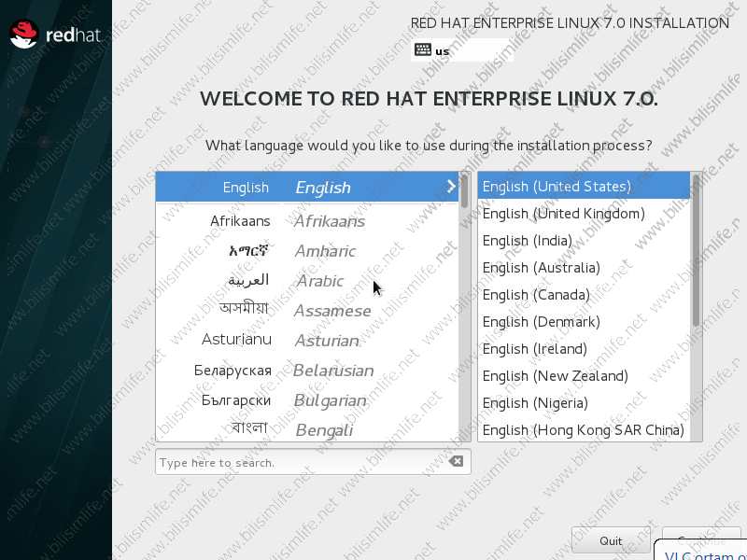Choose Amharic from the languages

[x=306, y=251]
